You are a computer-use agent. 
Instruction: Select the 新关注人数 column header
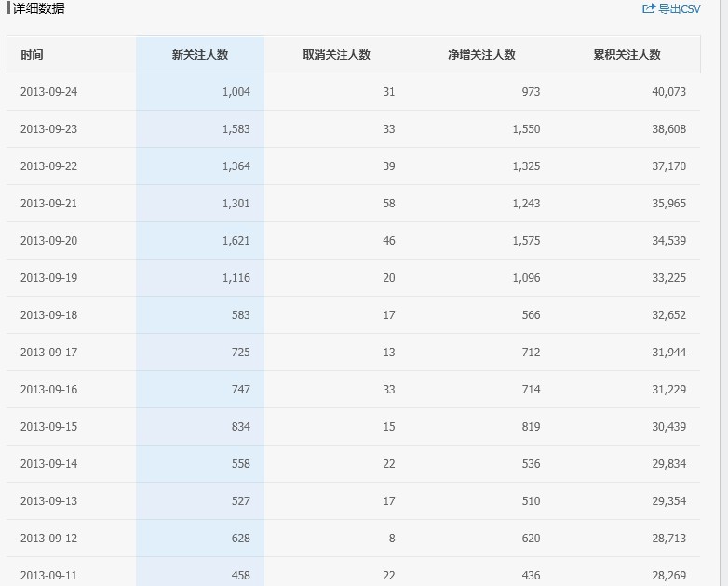[x=200, y=55]
